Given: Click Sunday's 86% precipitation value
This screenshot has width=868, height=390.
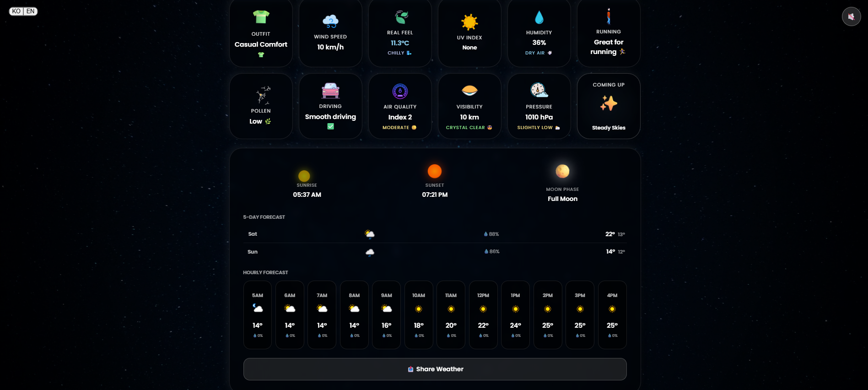Looking at the screenshot, I should pos(492,251).
